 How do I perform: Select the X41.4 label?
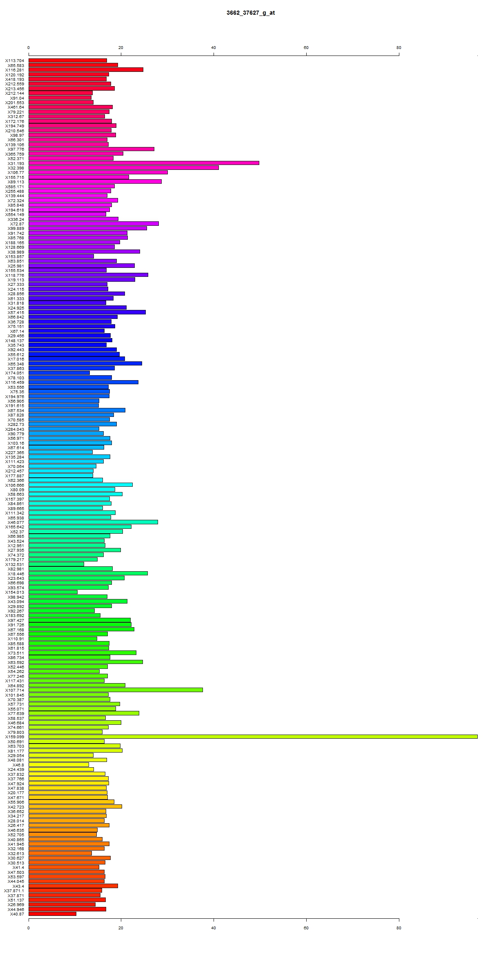pyautogui.click(x=18, y=867)
